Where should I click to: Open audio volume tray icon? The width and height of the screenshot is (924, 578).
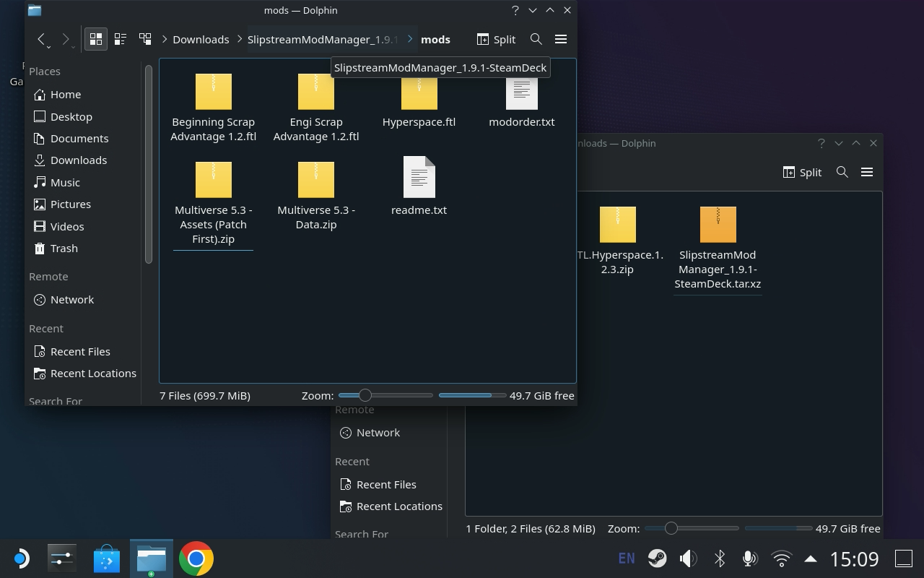pyautogui.click(x=688, y=558)
